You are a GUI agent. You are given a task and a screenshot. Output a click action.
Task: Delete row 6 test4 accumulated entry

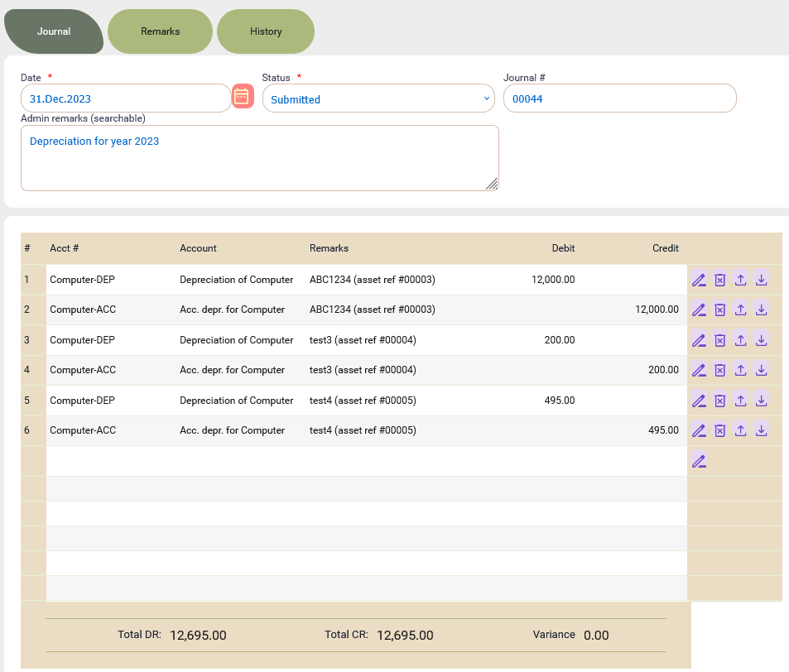point(719,430)
